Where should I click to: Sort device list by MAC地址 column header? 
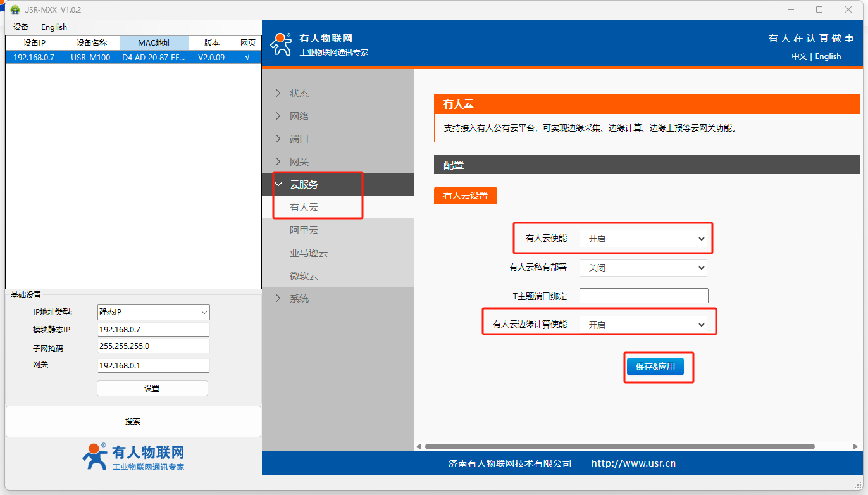[x=154, y=43]
